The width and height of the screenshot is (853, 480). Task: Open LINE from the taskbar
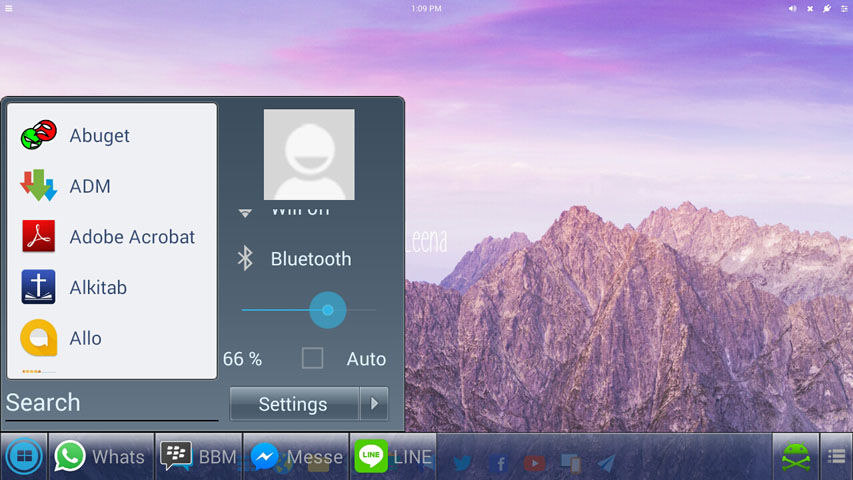click(x=393, y=456)
